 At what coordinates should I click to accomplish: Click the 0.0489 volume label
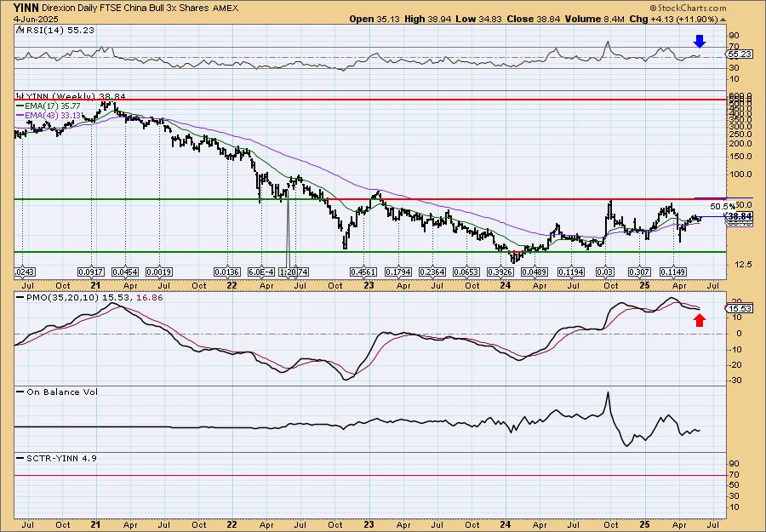click(534, 272)
